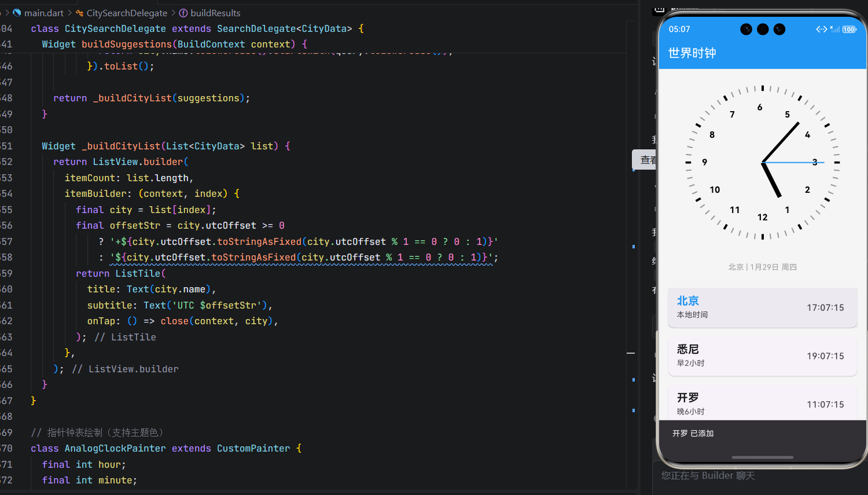Click 'title: Text(city.name),' line
868x495 pixels.
tap(151, 289)
